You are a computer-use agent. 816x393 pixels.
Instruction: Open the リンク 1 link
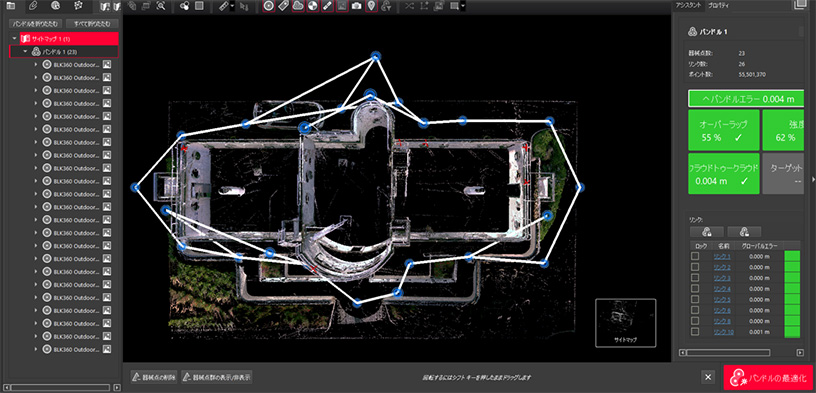[722, 256]
